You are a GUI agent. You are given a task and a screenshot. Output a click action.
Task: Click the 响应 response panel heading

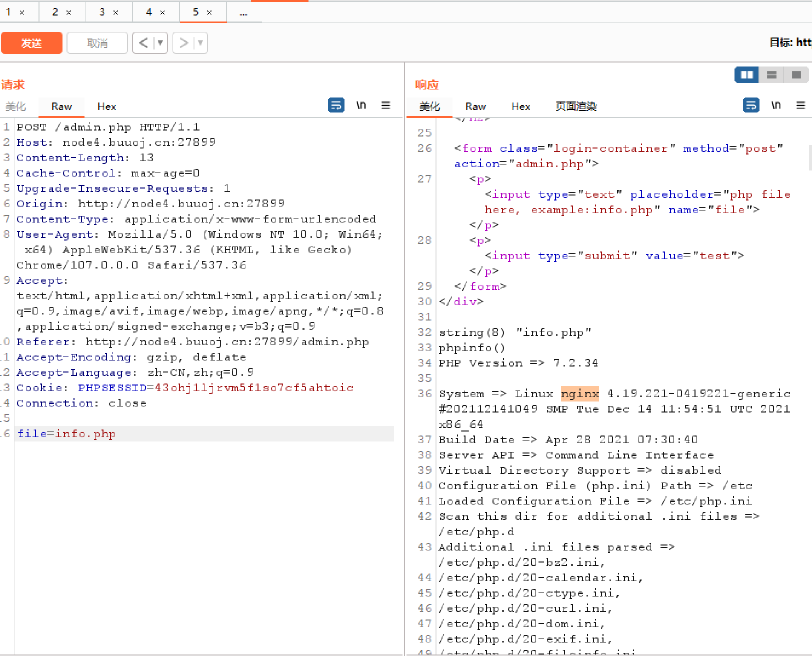pos(427,85)
